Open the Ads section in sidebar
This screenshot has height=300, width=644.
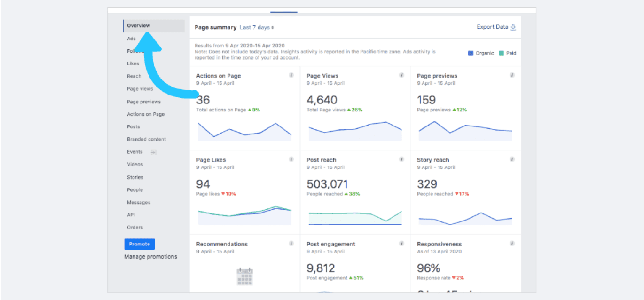pyautogui.click(x=131, y=39)
